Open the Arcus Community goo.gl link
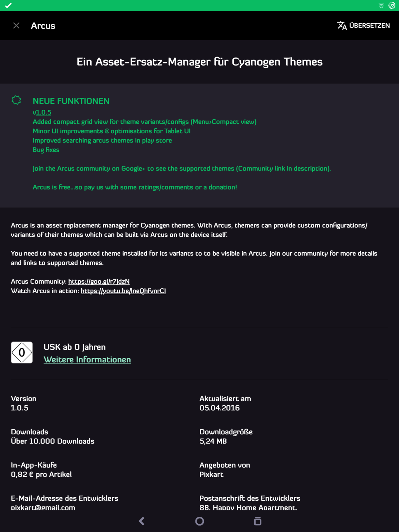Image resolution: width=399 pixels, height=532 pixels. coord(99,281)
